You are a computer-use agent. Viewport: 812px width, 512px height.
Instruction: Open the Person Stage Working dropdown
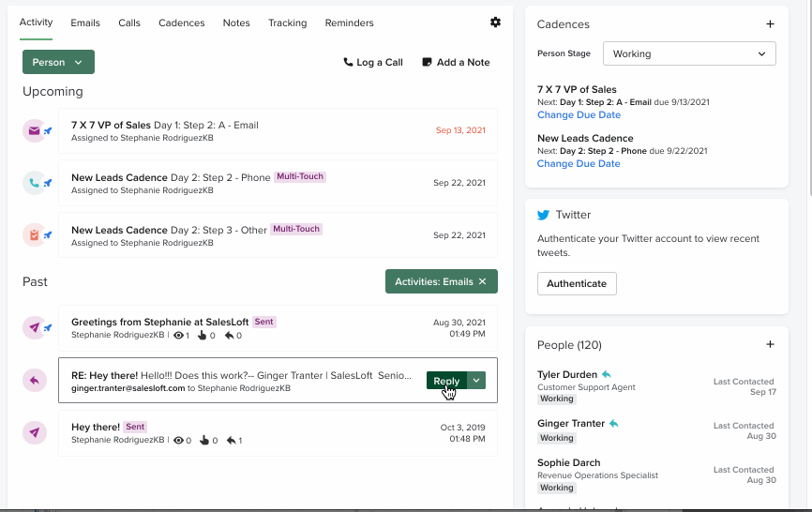(x=689, y=53)
